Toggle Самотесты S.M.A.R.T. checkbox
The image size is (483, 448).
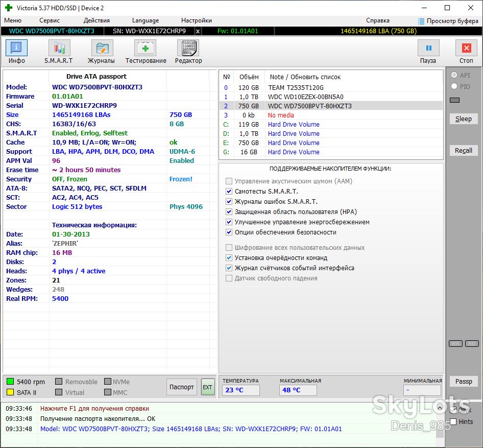[229, 192]
